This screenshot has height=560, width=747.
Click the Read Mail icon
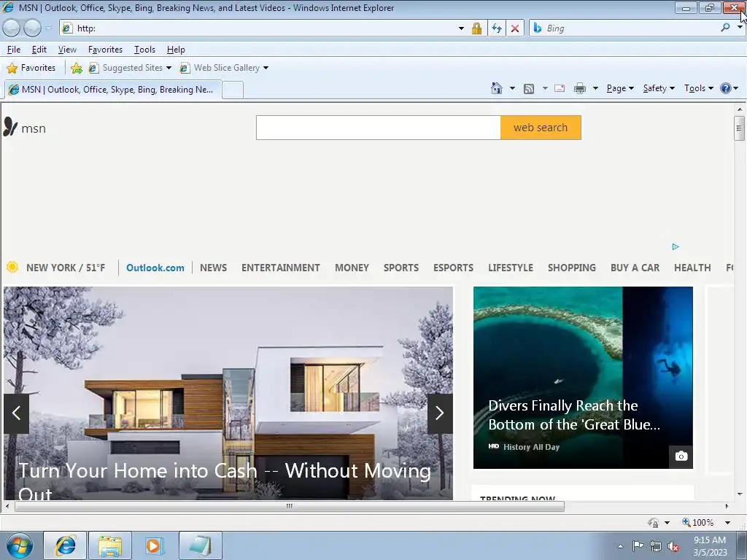click(x=560, y=88)
